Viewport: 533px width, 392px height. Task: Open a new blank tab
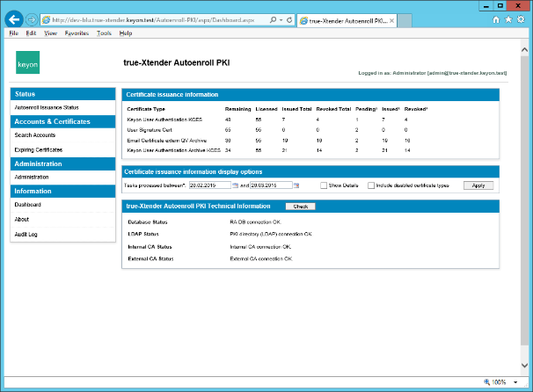pos(405,21)
